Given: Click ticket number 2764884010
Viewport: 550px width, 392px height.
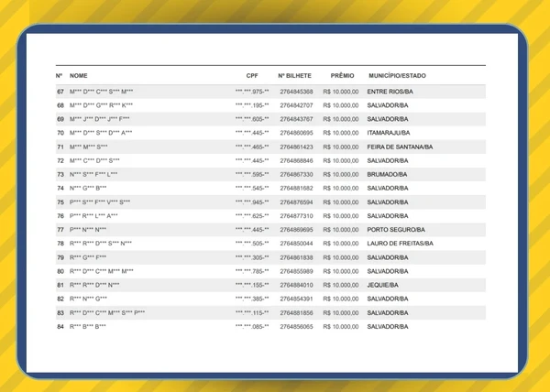Looking at the screenshot, I should click(296, 285).
